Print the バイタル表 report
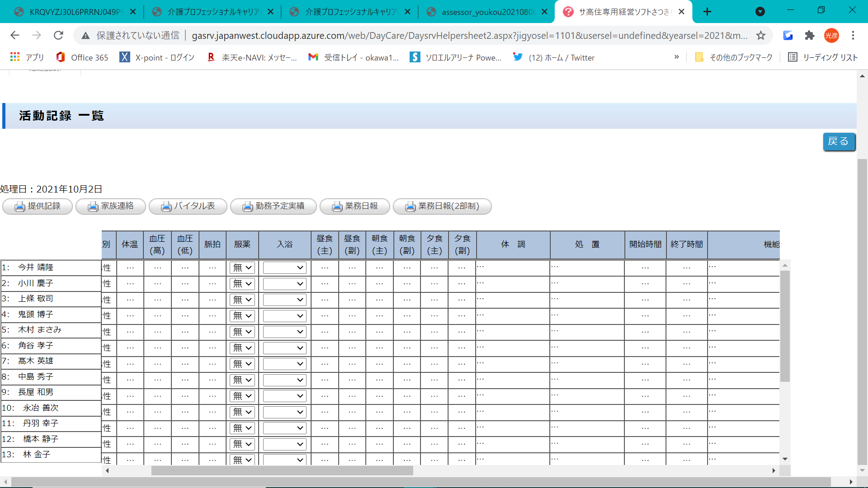The image size is (868, 488). point(188,206)
